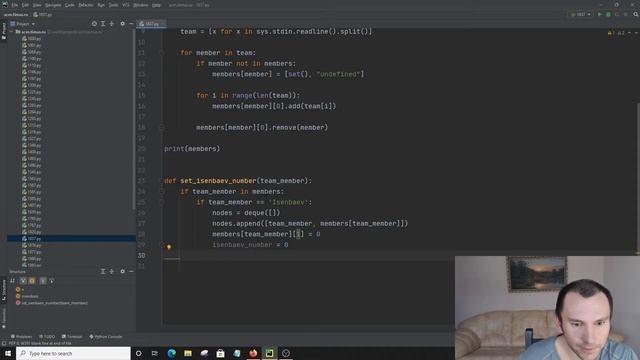The height and width of the screenshot is (360, 640).
Task: Toggle last filter icon in Structure toolbar
Action: tap(51, 281)
